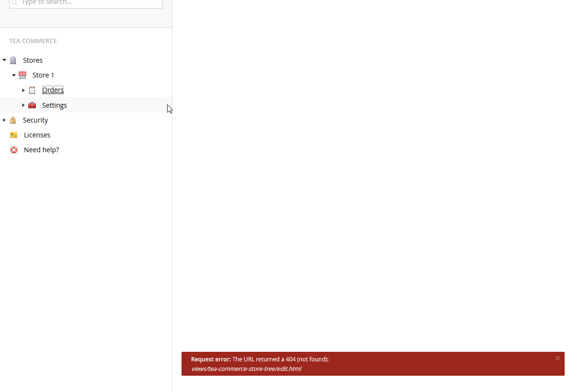
Task: Click the Request error message text
Action: [x=260, y=359]
